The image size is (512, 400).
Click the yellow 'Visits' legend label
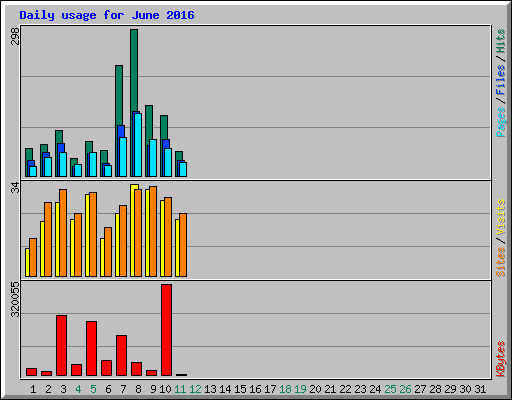tap(501, 218)
